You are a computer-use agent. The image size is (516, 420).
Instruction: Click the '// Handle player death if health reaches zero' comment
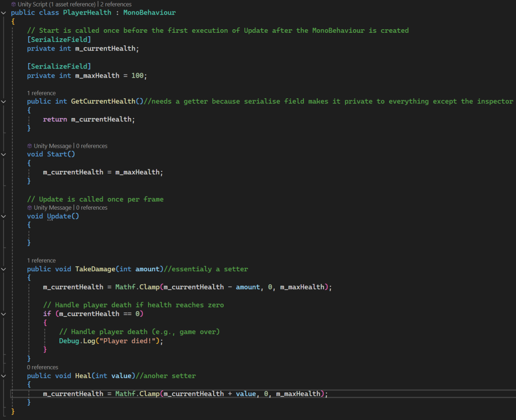[133, 305]
